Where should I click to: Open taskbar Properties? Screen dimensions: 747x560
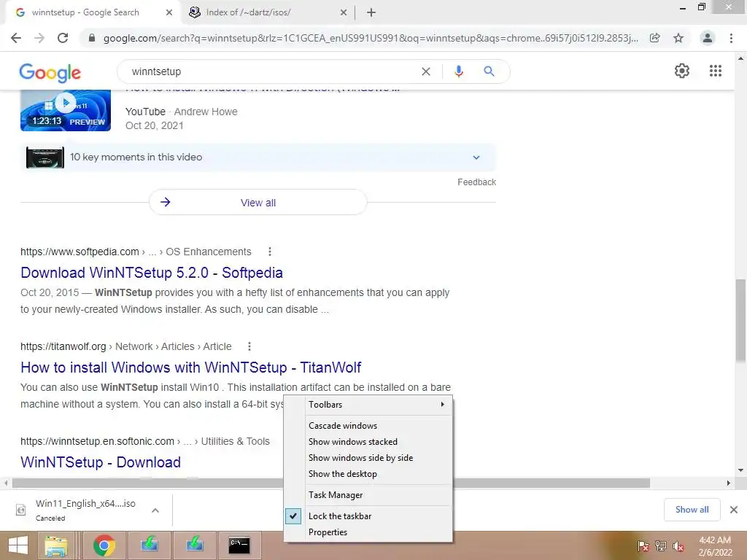pyautogui.click(x=368, y=532)
